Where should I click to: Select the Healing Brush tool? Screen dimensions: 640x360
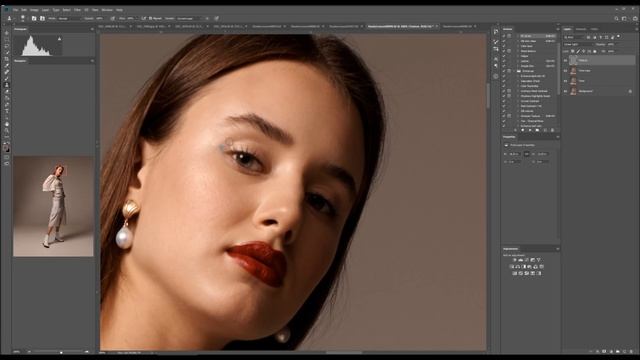pyautogui.click(x=7, y=72)
